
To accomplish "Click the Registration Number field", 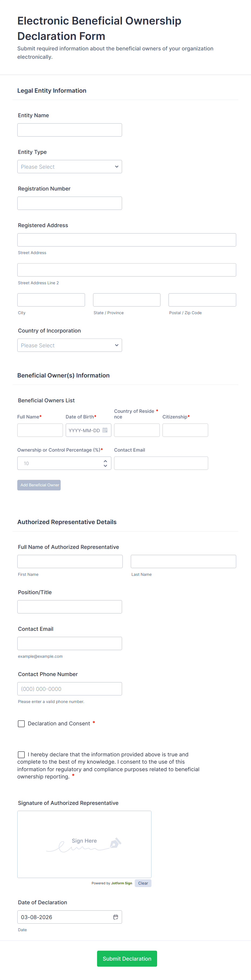I will click(70, 203).
